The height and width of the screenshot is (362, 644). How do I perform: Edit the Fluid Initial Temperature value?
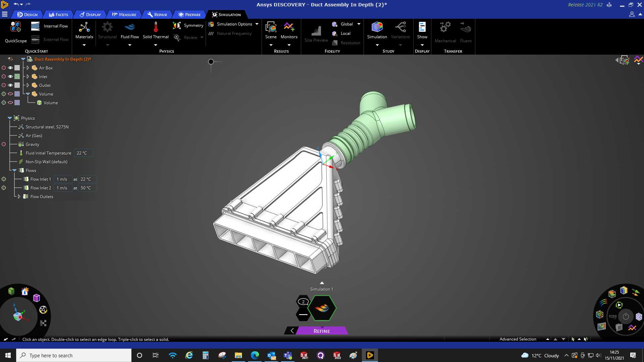(83, 153)
